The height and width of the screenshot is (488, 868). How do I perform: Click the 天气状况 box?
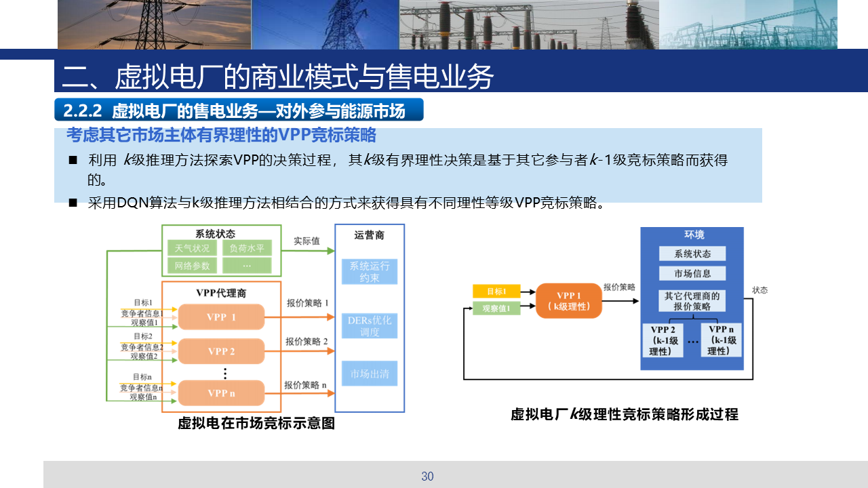coord(192,248)
